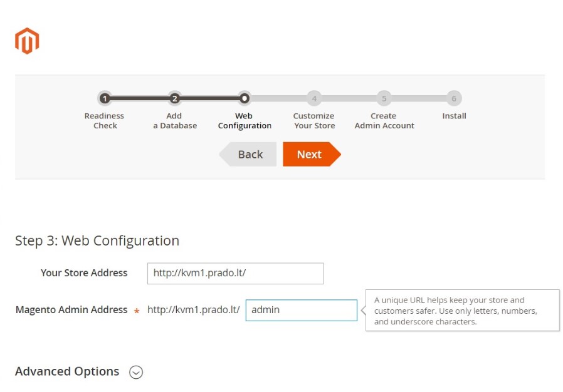
Task: Expand Advanced Options chevron icon
Action: coord(136,372)
